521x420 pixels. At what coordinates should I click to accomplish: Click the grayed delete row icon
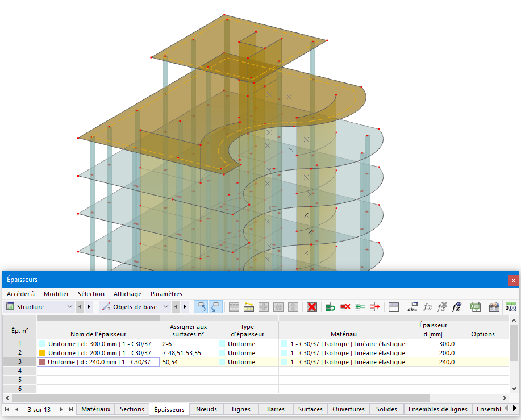point(278,307)
